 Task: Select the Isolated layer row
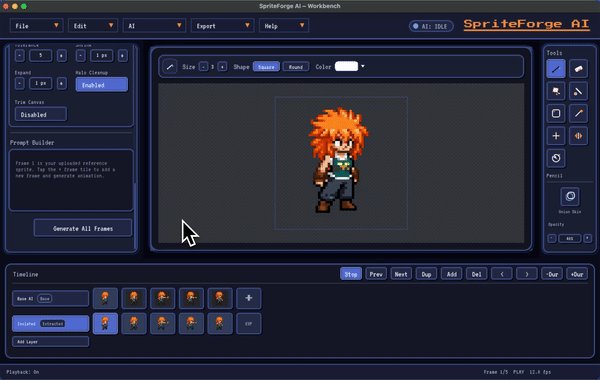[x=51, y=324]
